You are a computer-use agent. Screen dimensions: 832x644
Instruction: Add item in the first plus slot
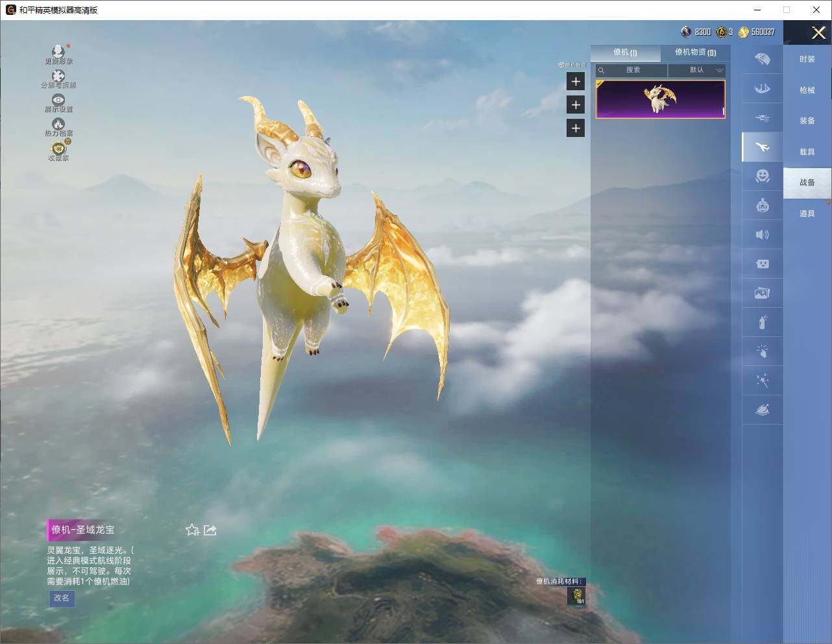tap(576, 81)
